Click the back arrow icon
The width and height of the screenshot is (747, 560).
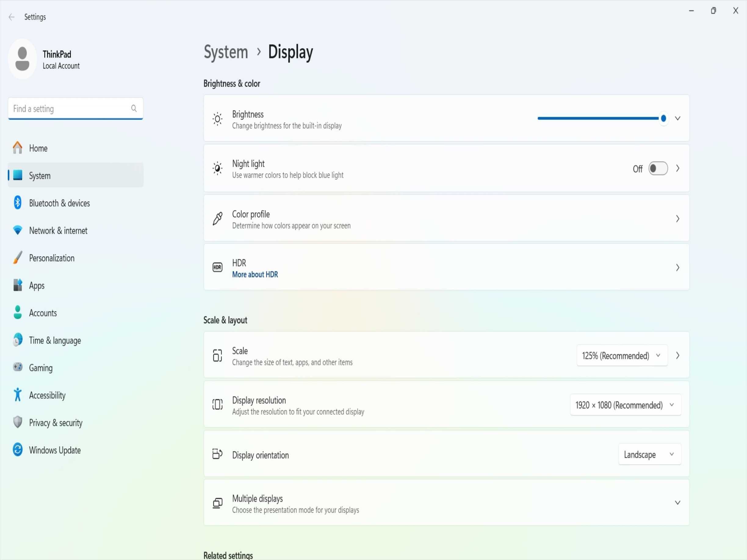12,17
